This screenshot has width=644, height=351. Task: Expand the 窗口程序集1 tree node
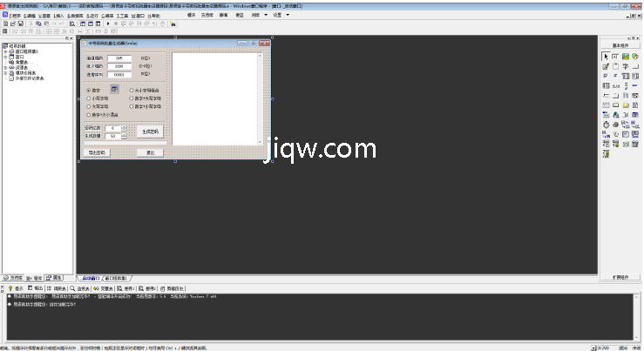coord(5,51)
